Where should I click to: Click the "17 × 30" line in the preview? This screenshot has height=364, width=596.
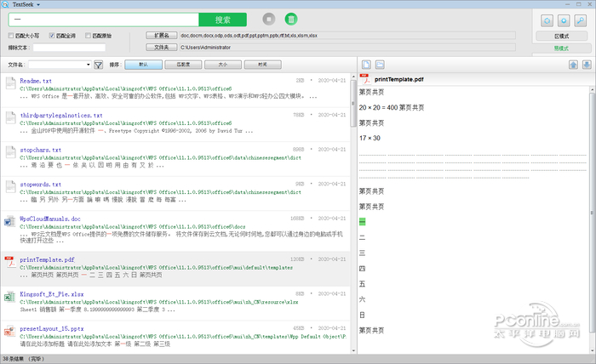click(x=370, y=138)
